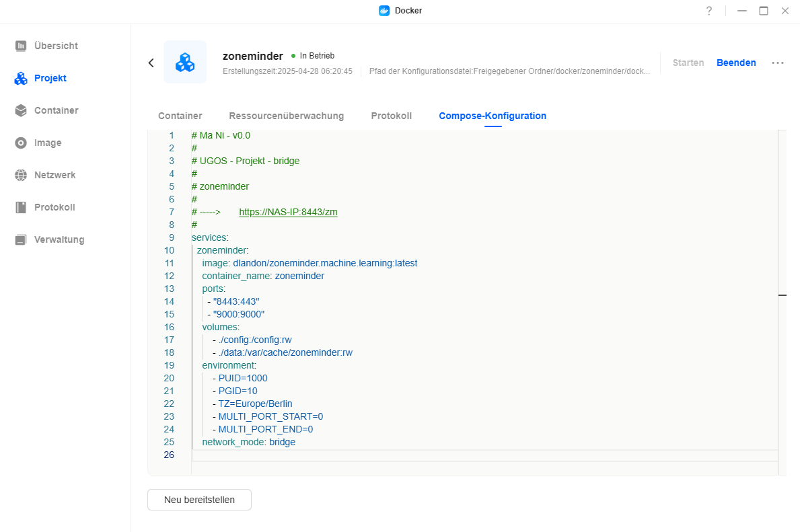
Task: Click the back arrow next to zoneminder
Action: pos(151,63)
